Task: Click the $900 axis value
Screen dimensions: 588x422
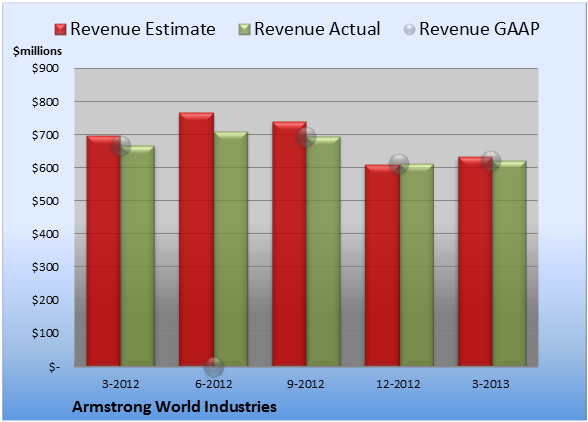Action: tap(45, 68)
